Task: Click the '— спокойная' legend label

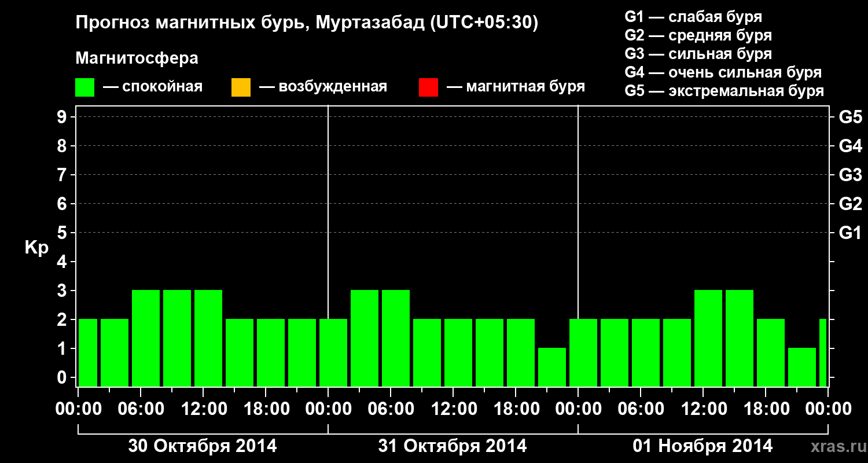Action: (x=153, y=87)
